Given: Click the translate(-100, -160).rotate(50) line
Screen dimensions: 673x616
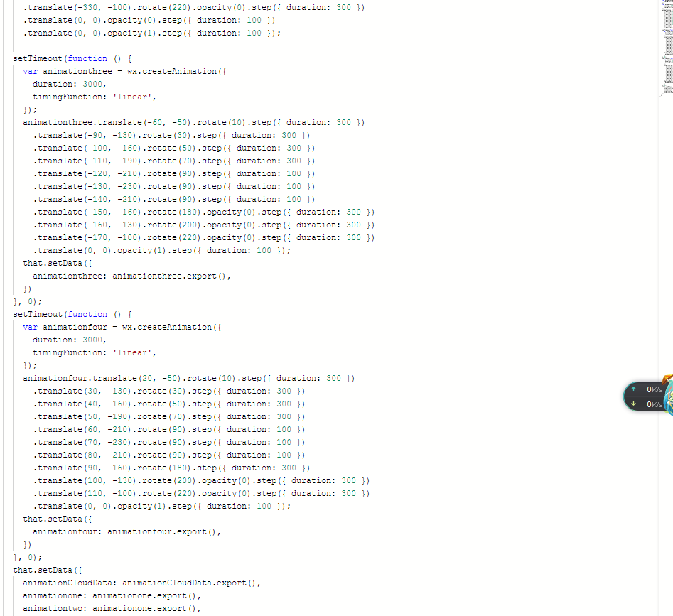Looking at the screenshot, I should [x=174, y=148].
